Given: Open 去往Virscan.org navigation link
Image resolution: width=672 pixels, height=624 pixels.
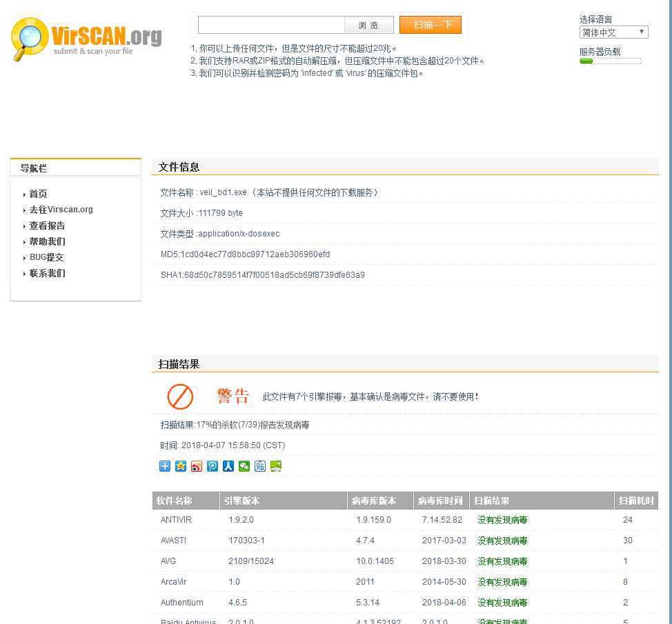Looking at the screenshot, I should [x=61, y=210].
